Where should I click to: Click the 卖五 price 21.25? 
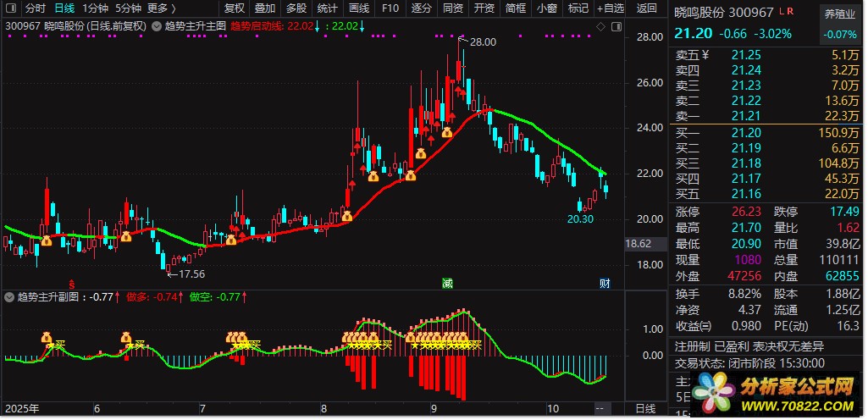tap(746, 55)
